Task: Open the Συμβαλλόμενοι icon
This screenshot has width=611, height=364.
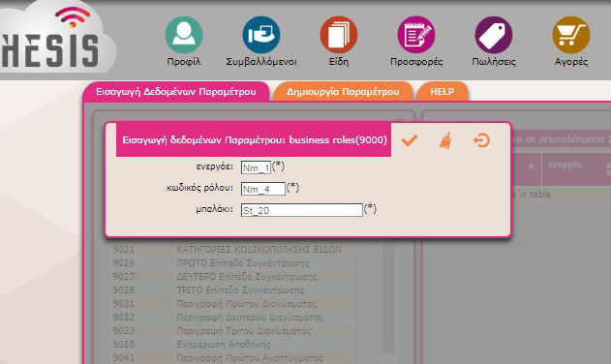Action: pos(261,35)
